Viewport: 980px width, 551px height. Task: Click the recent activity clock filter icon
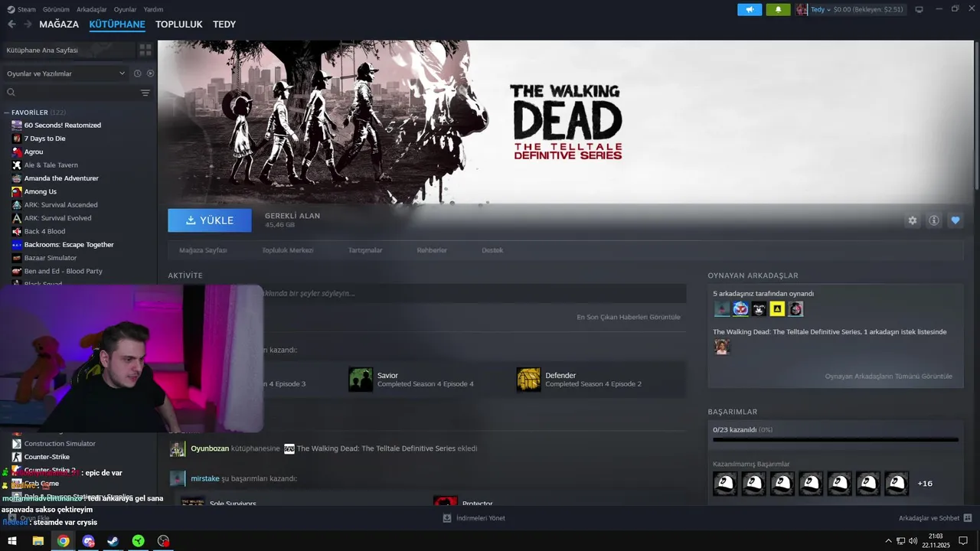(x=138, y=73)
